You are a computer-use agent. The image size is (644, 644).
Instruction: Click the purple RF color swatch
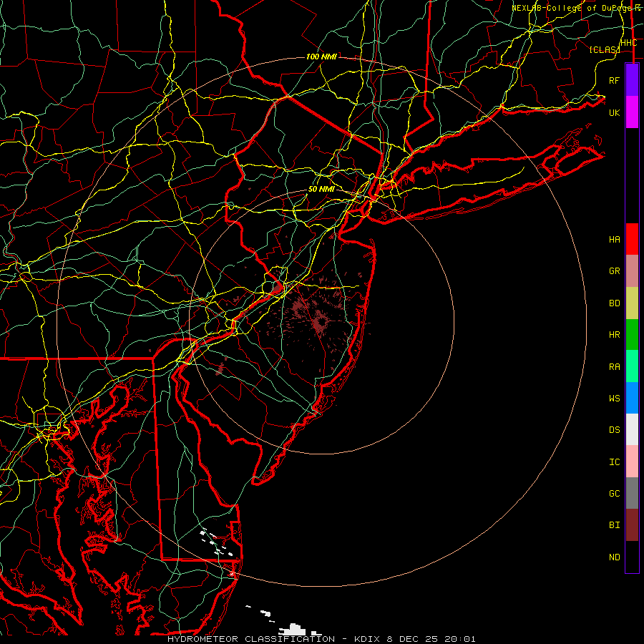pos(632,80)
